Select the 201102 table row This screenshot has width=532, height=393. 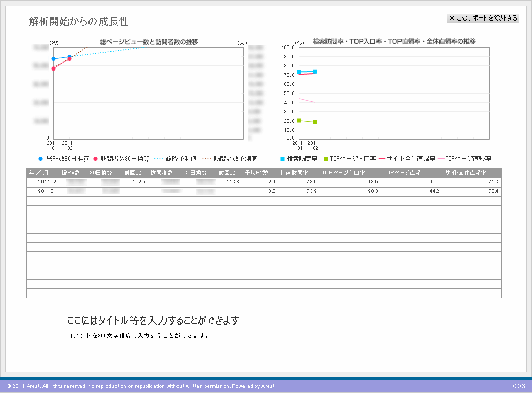point(263,182)
